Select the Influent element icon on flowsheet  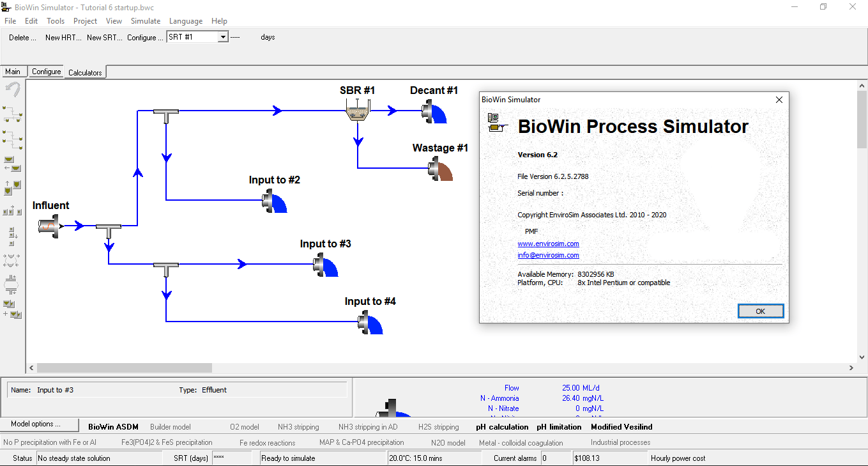pyautogui.click(x=49, y=226)
